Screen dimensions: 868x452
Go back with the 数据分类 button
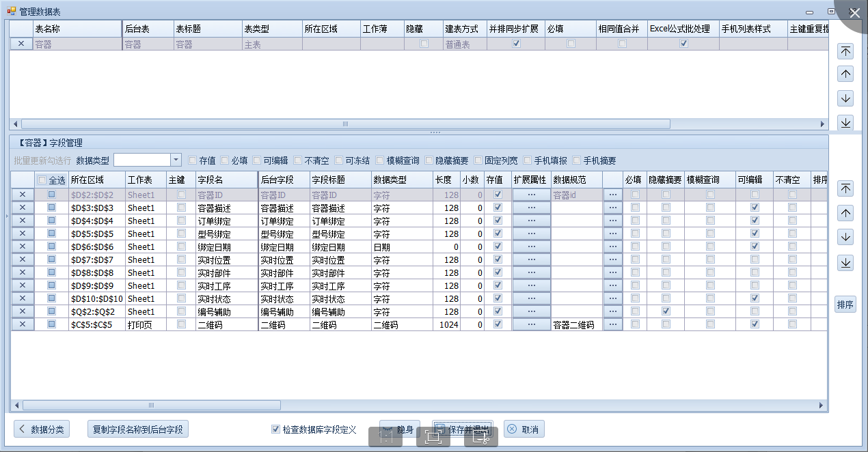[x=42, y=429]
